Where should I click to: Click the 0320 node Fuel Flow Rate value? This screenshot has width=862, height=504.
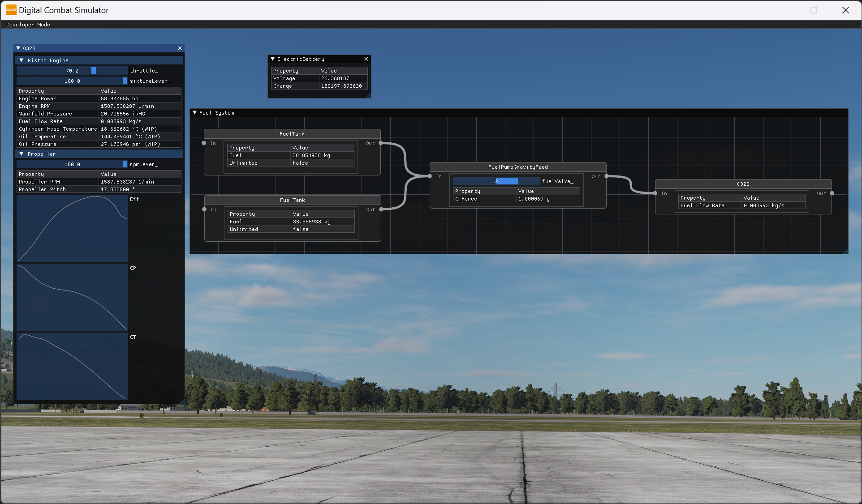coord(764,205)
